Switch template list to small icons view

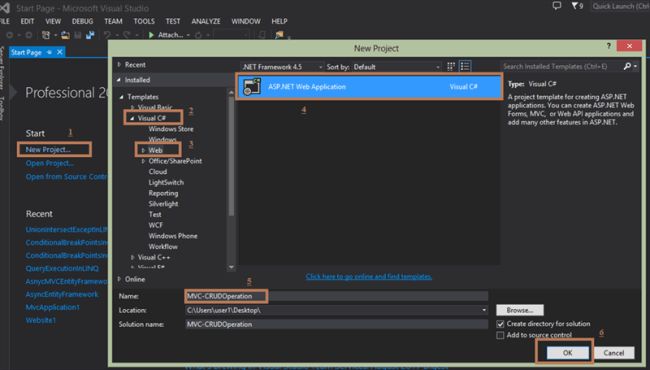[451, 66]
